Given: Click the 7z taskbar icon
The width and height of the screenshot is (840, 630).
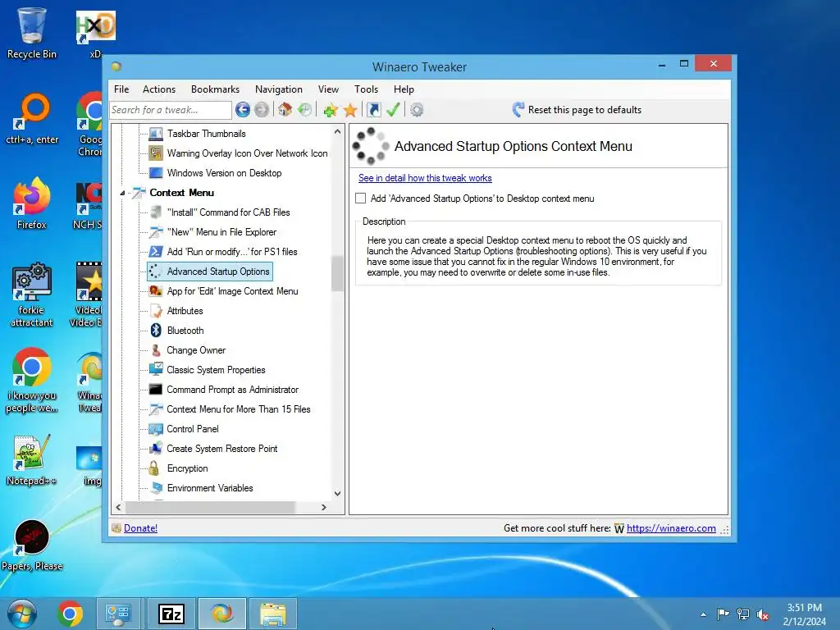Looking at the screenshot, I should point(171,614).
